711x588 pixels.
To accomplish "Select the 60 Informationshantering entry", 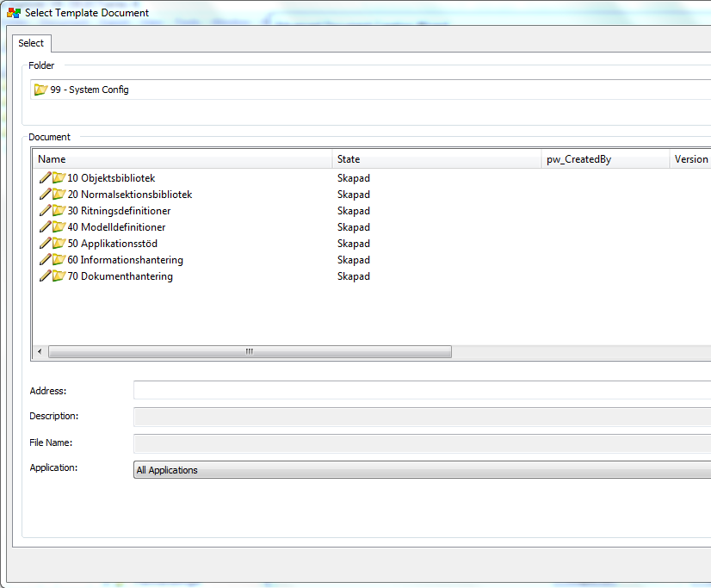I will click(x=125, y=259).
